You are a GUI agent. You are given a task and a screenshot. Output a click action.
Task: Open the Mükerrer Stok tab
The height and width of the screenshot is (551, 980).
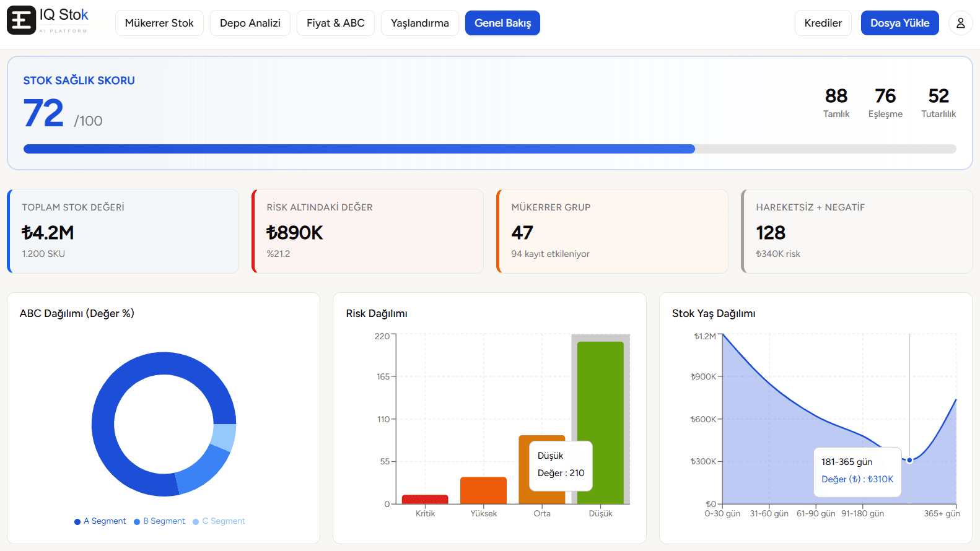(x=159, y=23)
